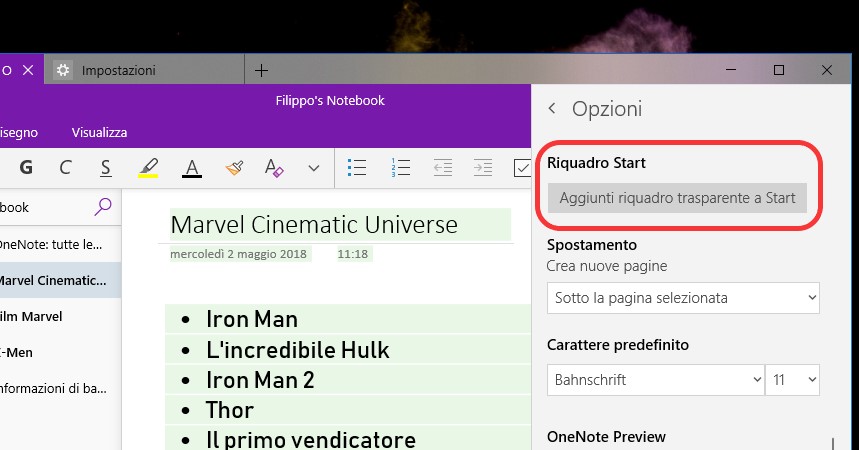Click the time 11:18
This screenshot has width=860, height=450.
click(353, 254)
